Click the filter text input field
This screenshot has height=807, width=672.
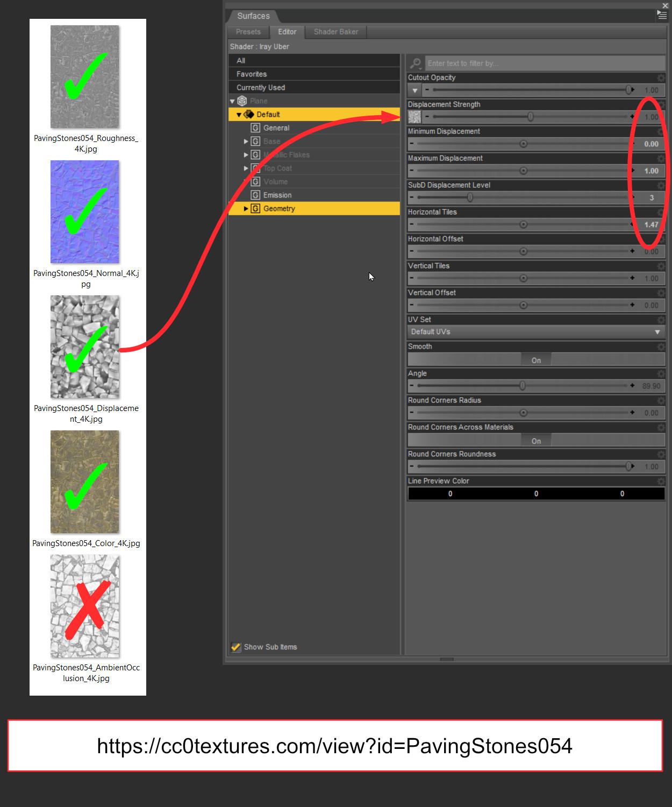[545, 63]
